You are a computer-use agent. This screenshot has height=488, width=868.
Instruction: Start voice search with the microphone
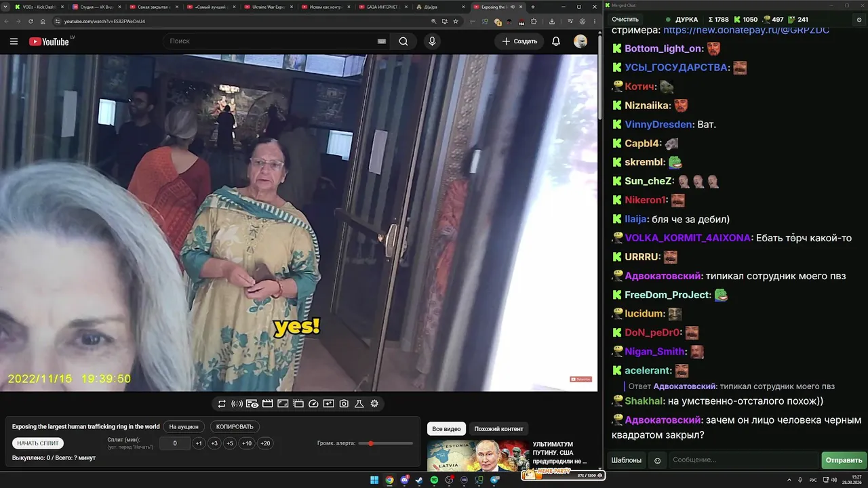(432, 41)
